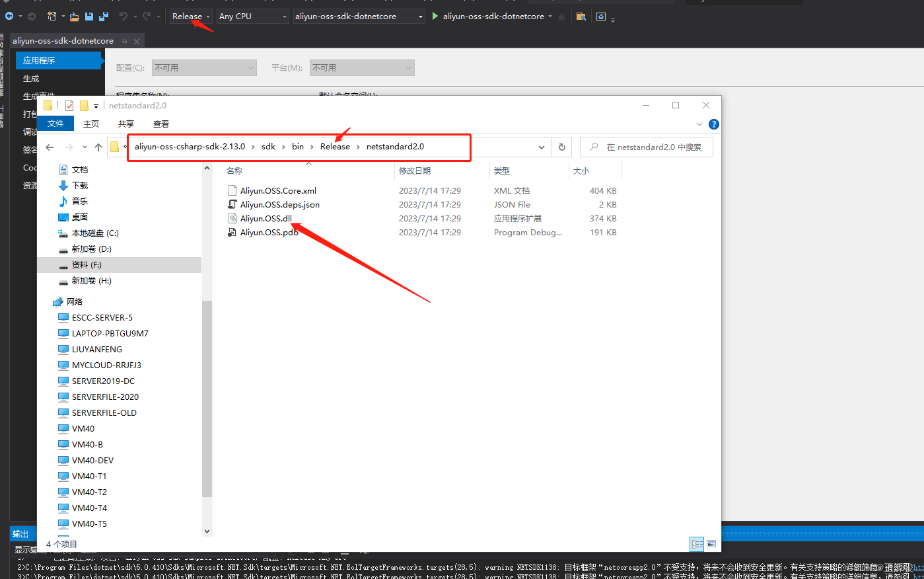The image size is (924, 579).
Task: Select file Aliyun.OSS.dll
Action: (x=266, y=218)
